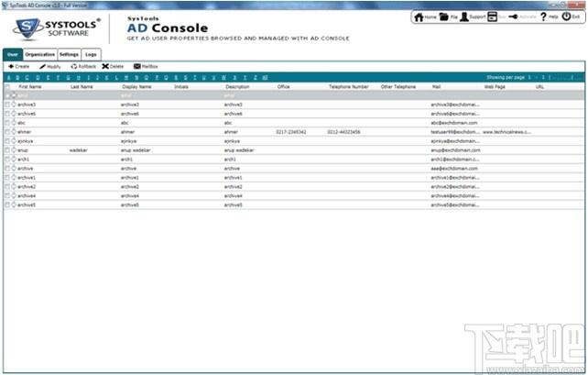The width and height of the screenshot is (588, 375).
Task: Click the user icon in the anup row
Action: 14,149
